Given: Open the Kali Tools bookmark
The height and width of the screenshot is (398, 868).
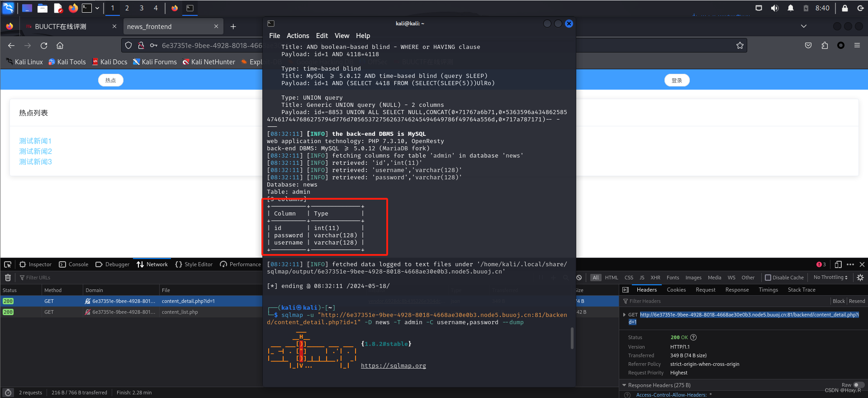Looking at the screenshot, I should click(67, 62).
